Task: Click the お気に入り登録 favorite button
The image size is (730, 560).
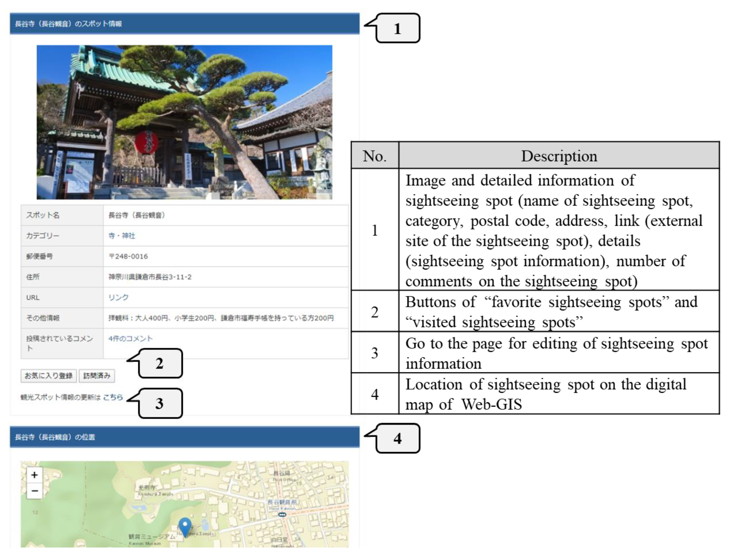Action: [49, 376]
